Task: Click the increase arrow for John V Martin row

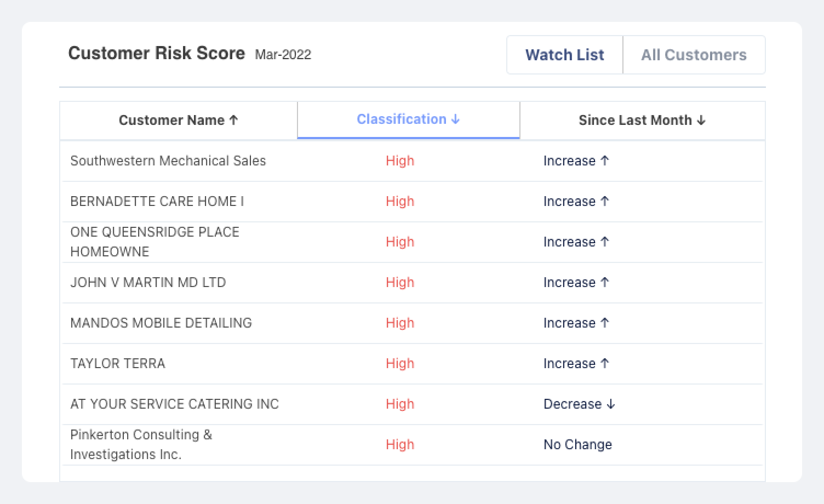Action: click(x=605, y=282)
